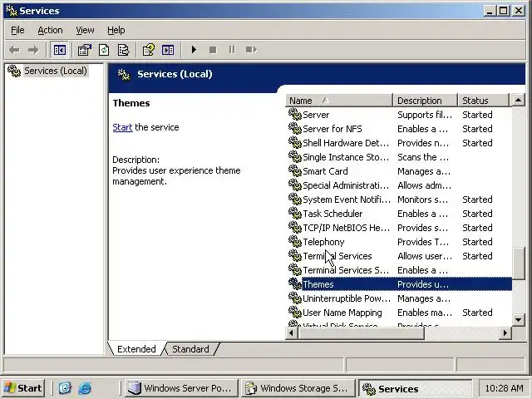The width and height of the screenshot is (532, 399).
Task: Click the Pause Service toolbar button
Action: (232, 50)
